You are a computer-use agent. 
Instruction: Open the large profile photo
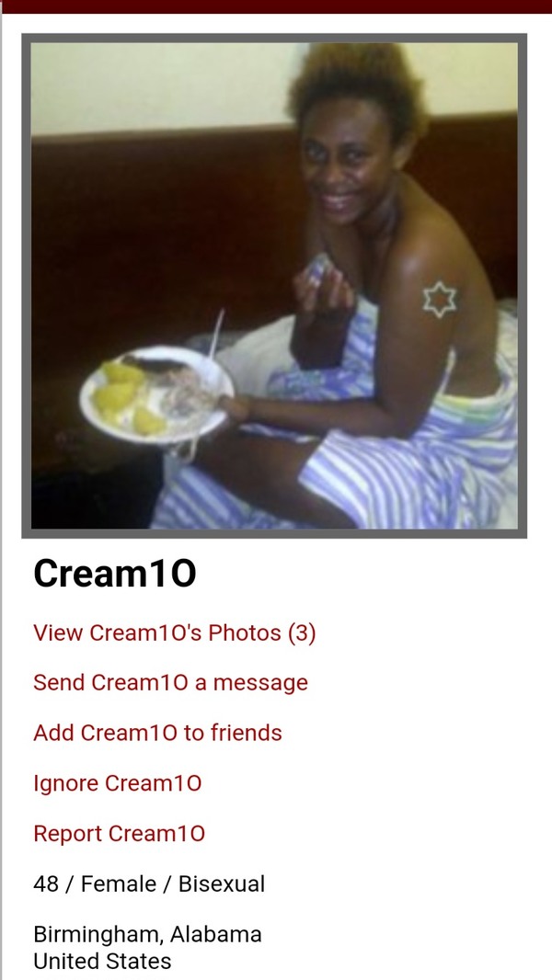point(274,286)
